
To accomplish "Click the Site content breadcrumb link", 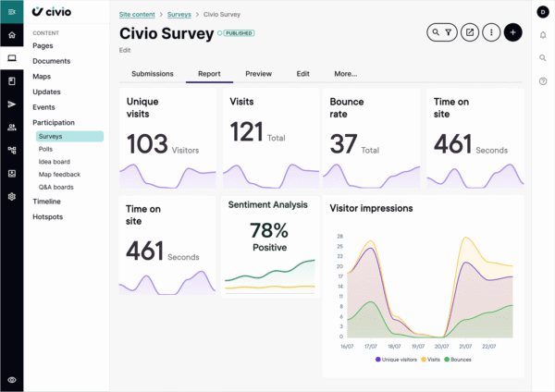I will tap(138, 15).
